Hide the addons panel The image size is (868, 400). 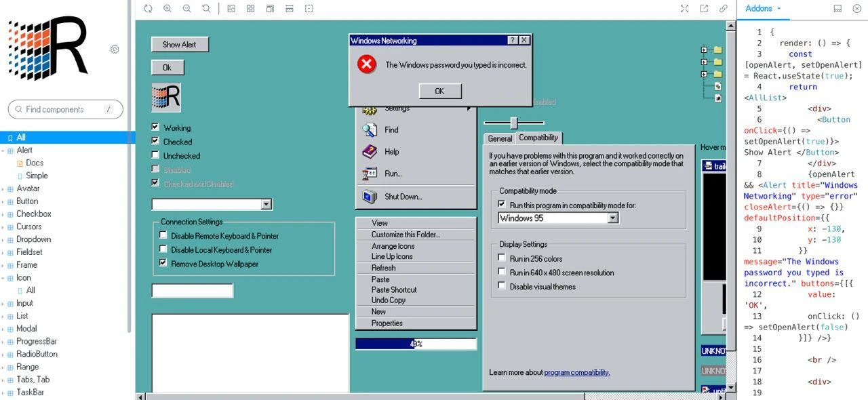pyautogui.click(x=856, y=9)
